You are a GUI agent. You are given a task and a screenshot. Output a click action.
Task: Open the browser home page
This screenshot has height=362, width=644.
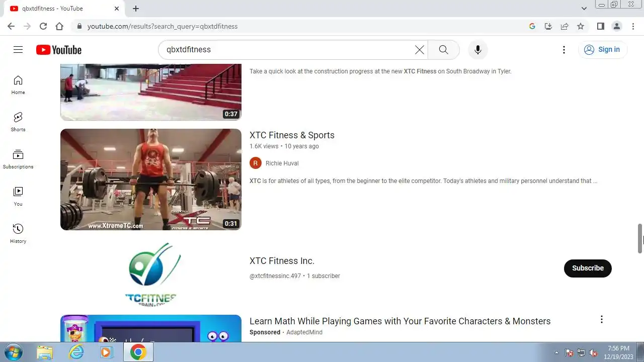point(59,26)
